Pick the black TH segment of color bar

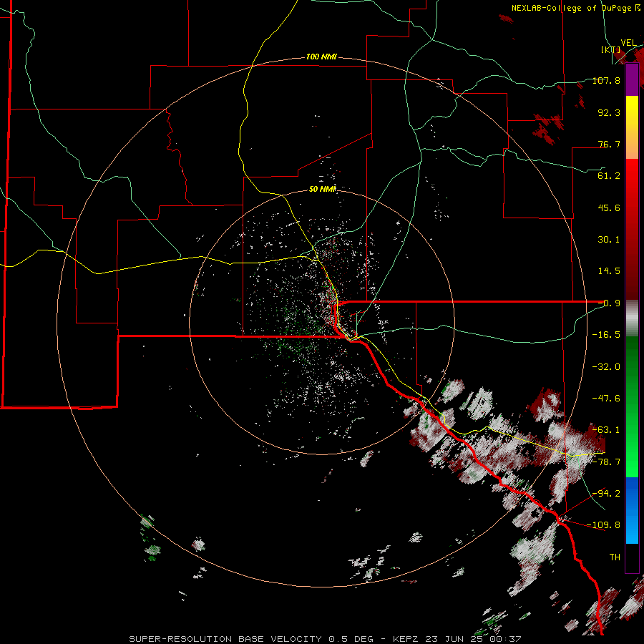tap(632, 558)
